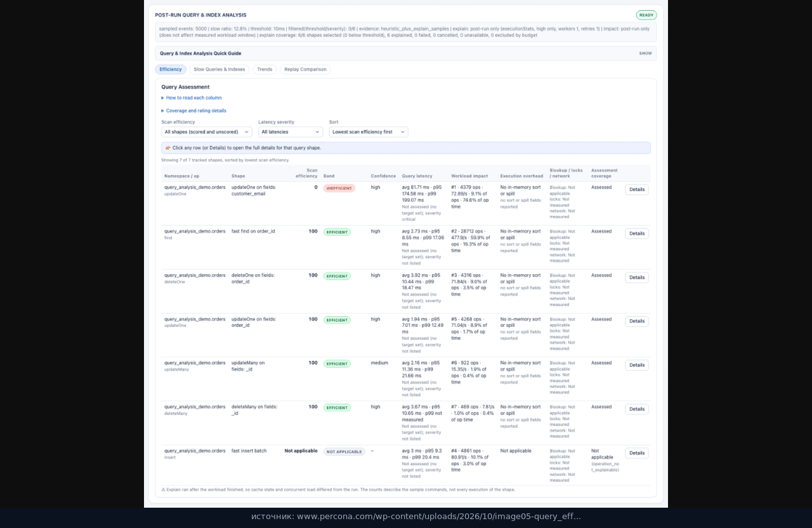812x528 pixels.
Task: Click the percona.com source caption
Action: 416,517
